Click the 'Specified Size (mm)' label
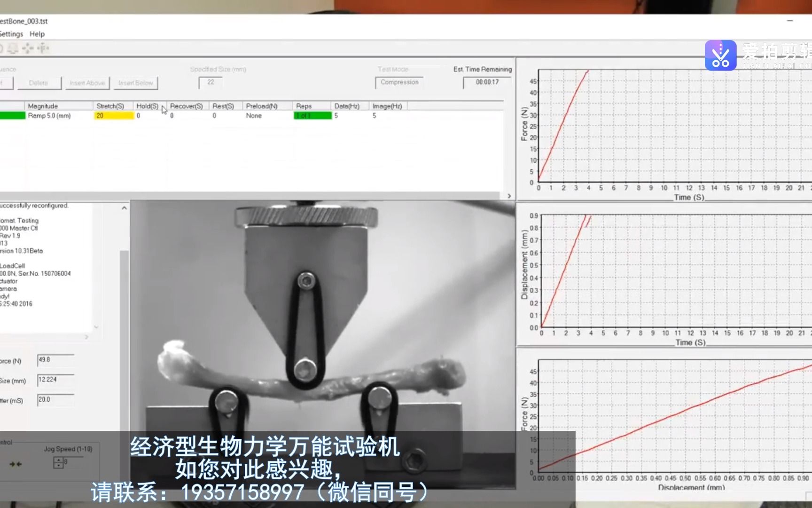Image resolution: width=812 pixels, height=508 pixels. tap(218, 69)
